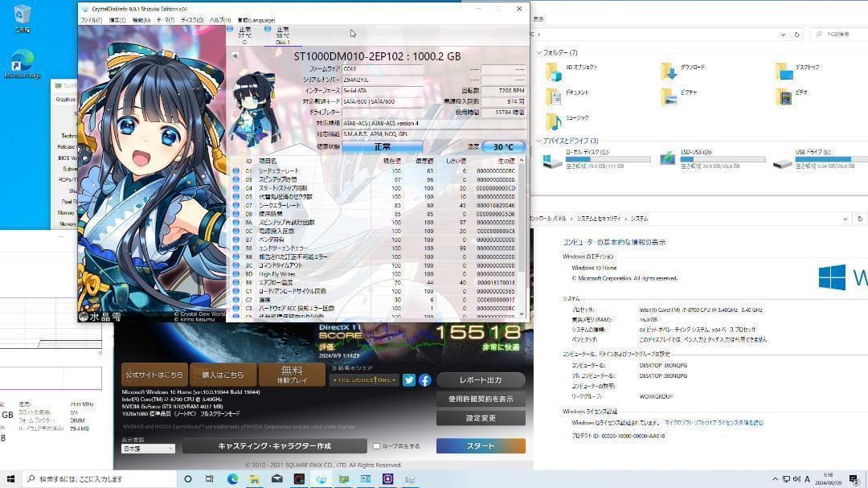Viewport: 868px width, 488px height.
Task: Select the Disk 1 health status circle icon
Action: (x=268, y=28)
